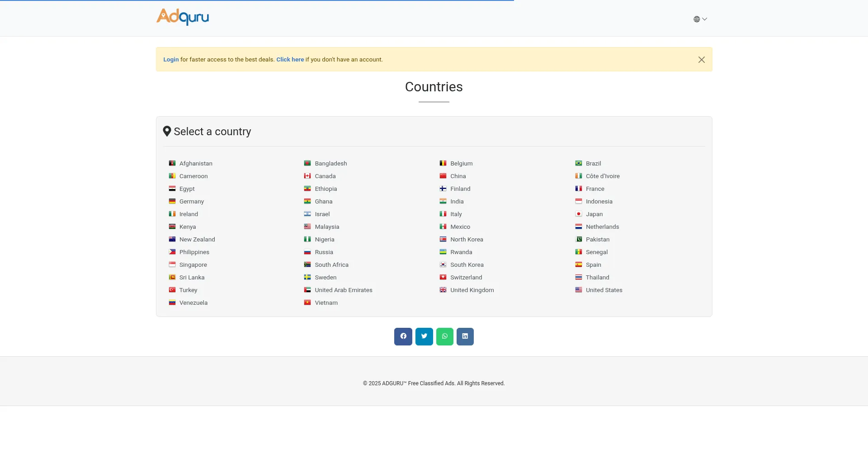
Task: Click the LinkedIn share icon
Action: click(465, 336)
